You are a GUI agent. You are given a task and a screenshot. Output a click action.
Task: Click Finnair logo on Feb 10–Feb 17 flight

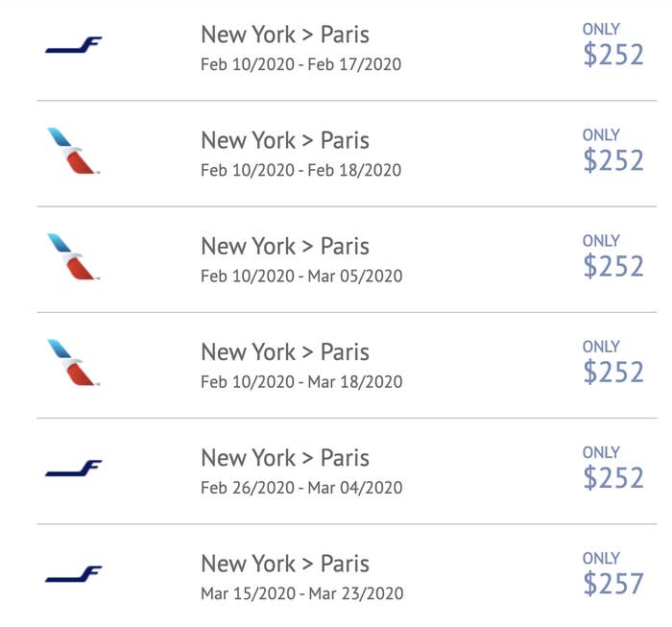(x=74, y=45)
